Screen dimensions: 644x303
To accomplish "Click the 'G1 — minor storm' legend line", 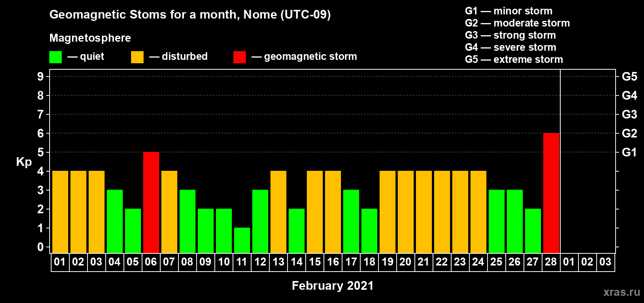I will pyautogui.click(x=508, y=11).
